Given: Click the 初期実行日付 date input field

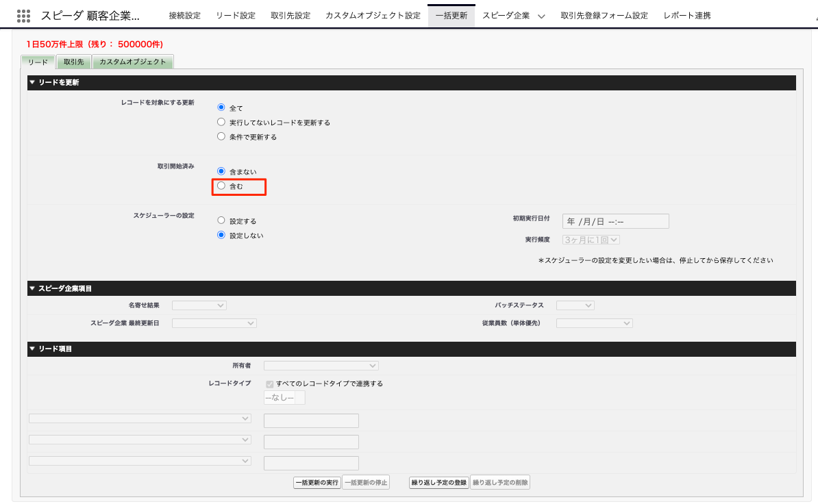Looking at the screenshot, I should pyautogui.click(x=615, y=221).
